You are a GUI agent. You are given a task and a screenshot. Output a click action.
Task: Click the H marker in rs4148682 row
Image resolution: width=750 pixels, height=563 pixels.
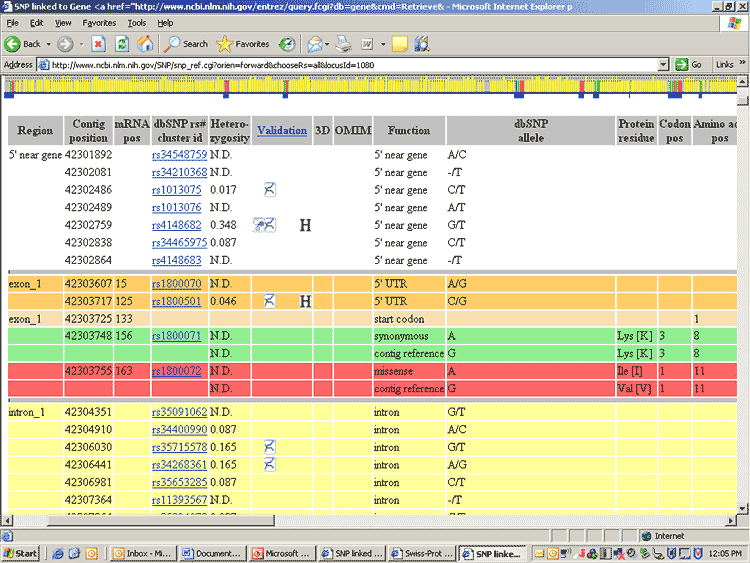(x=305, y=225)
